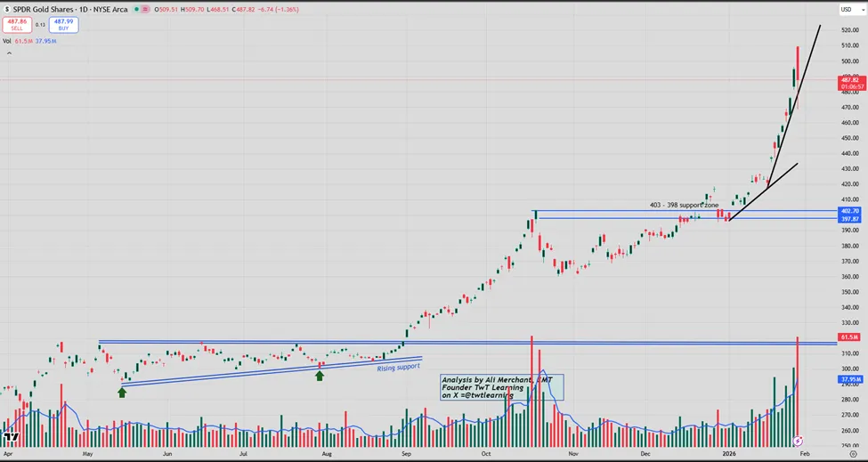Screen dimensions: 868x462
Task: Click the blue 37.95M legend value
Action: [46, 41]
